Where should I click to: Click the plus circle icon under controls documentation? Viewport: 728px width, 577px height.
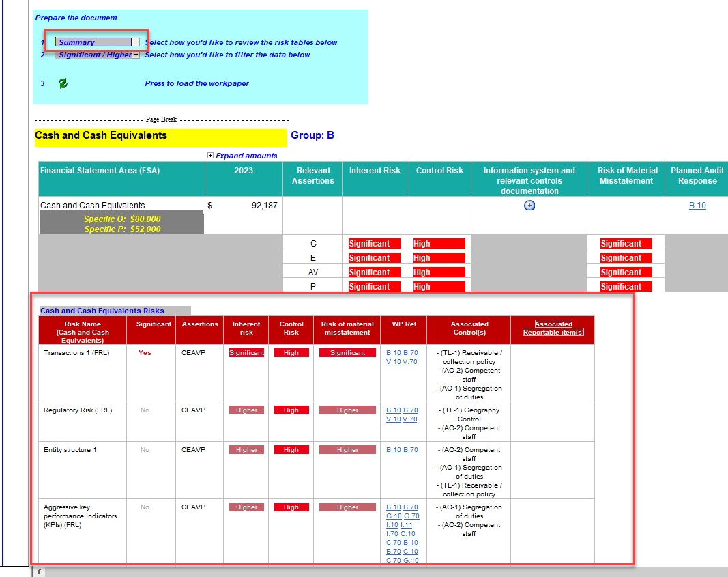529,206
